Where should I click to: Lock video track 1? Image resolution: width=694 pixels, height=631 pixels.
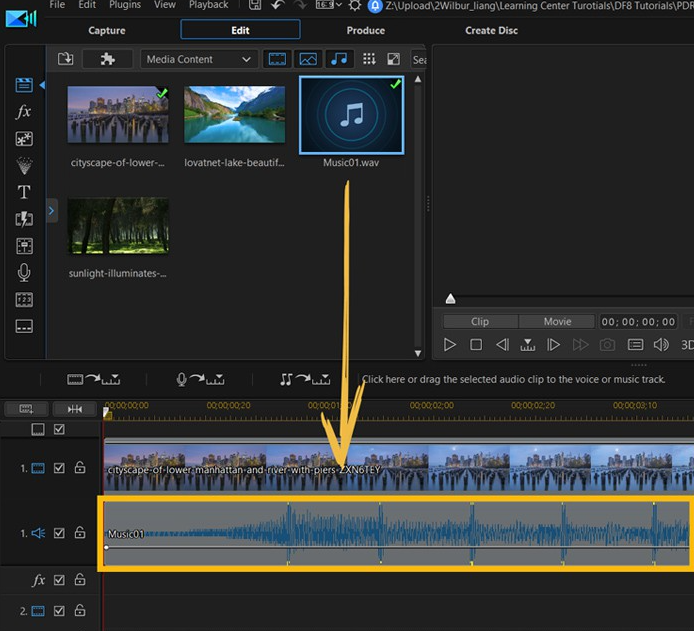pos(80,467)
